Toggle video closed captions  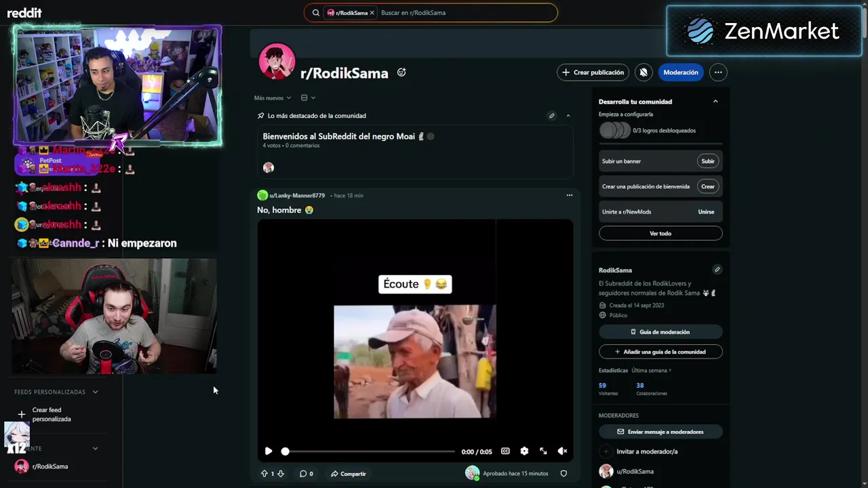pyautogui.click(x=505, y=451)
